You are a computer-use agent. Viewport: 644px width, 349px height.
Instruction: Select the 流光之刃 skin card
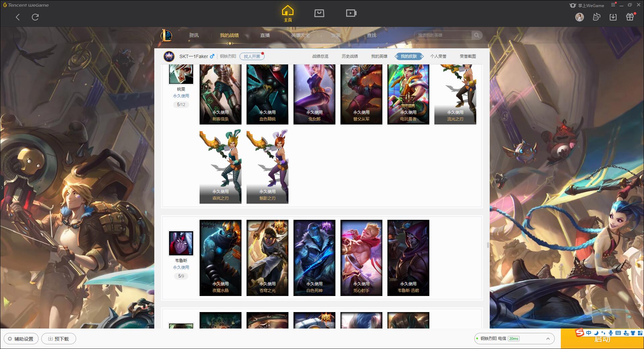455,94
